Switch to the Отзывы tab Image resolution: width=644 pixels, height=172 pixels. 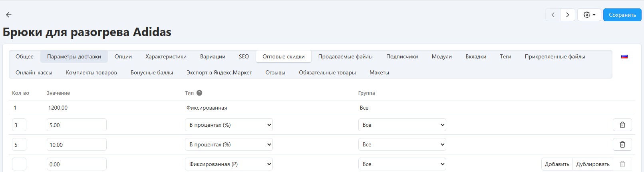tap(275, 72)
